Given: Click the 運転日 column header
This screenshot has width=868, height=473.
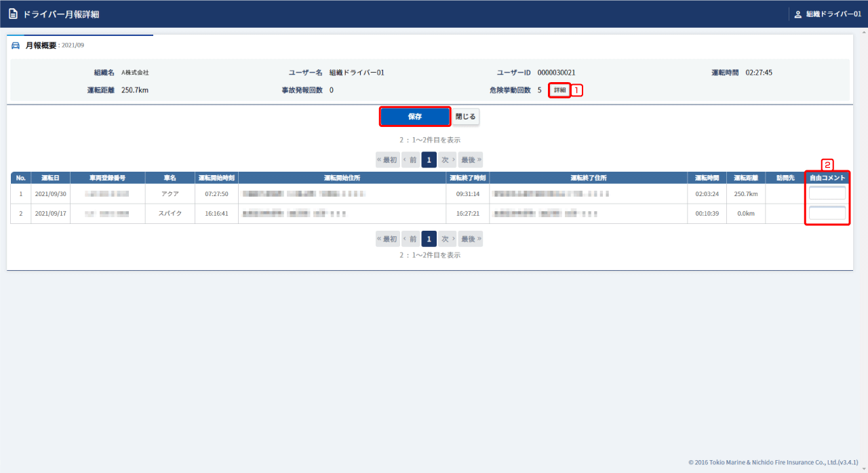Looking at the screenshot, I should pyautogui.click(x=50, y=178).
